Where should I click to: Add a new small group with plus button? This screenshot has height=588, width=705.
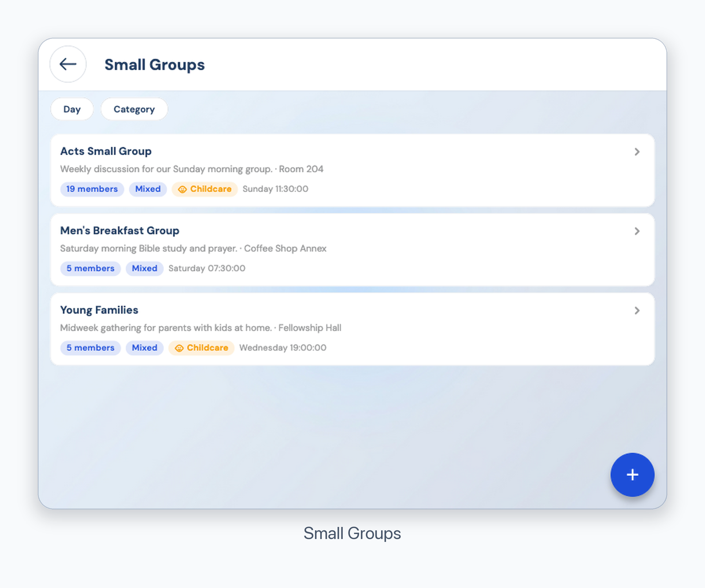tap(632, 475)
